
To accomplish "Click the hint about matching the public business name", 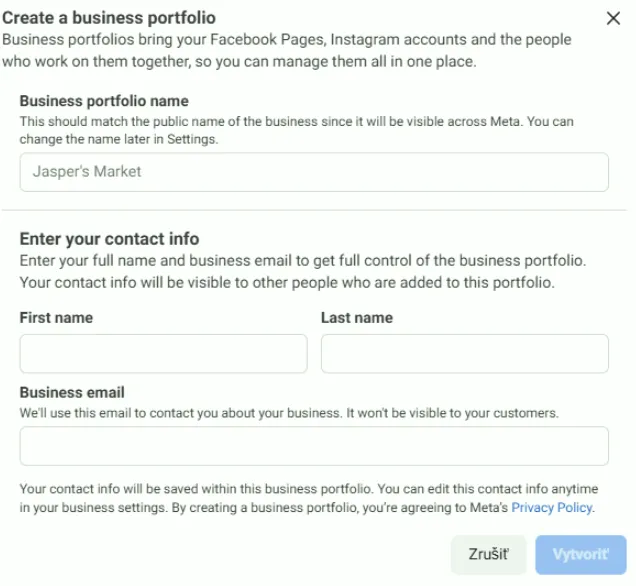I will point(296,130).
